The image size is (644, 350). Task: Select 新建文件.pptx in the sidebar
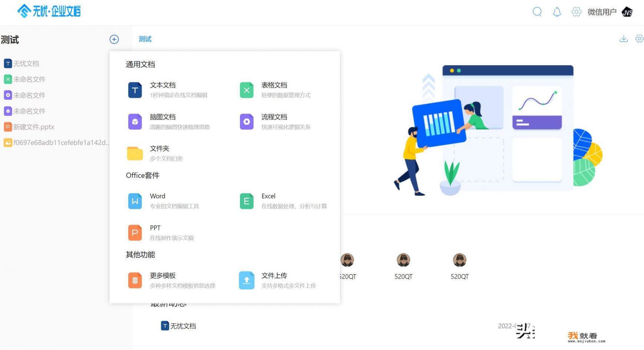point(33,127)
